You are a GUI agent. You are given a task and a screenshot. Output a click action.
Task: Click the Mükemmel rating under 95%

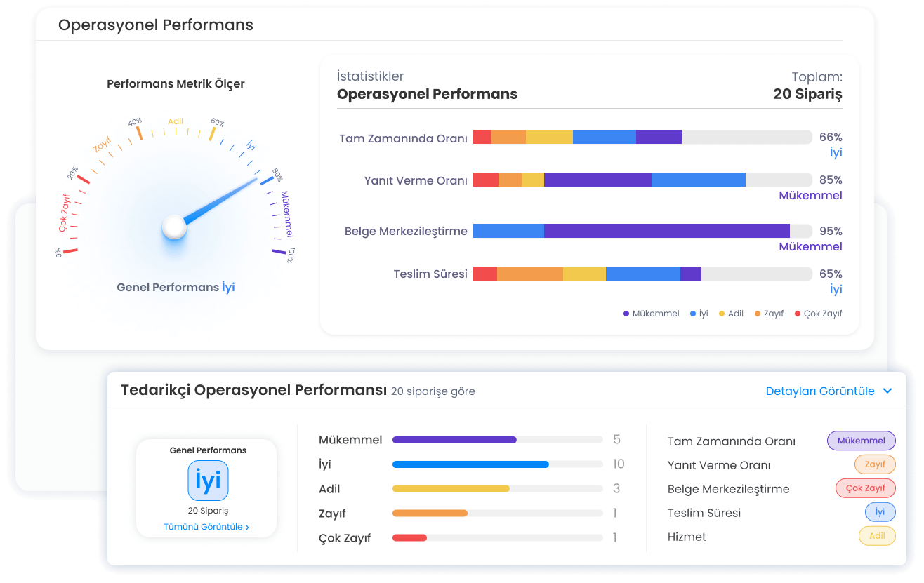tap(810, 247)
